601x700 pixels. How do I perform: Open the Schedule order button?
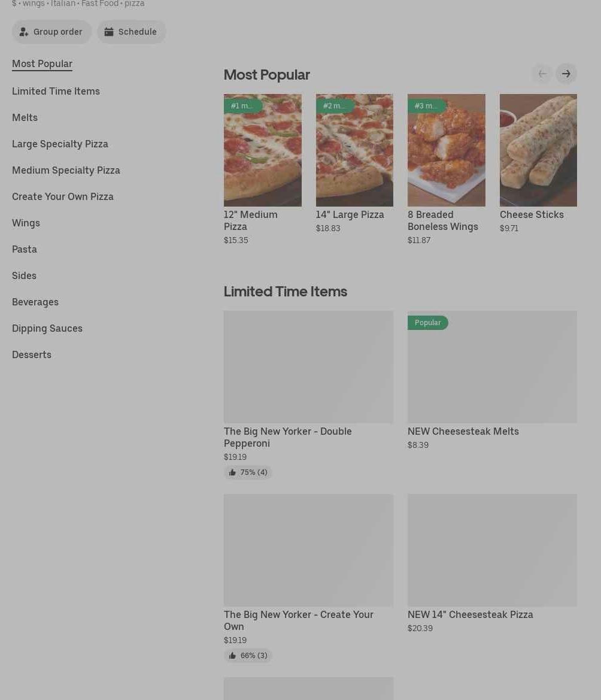tap(131, 32)
